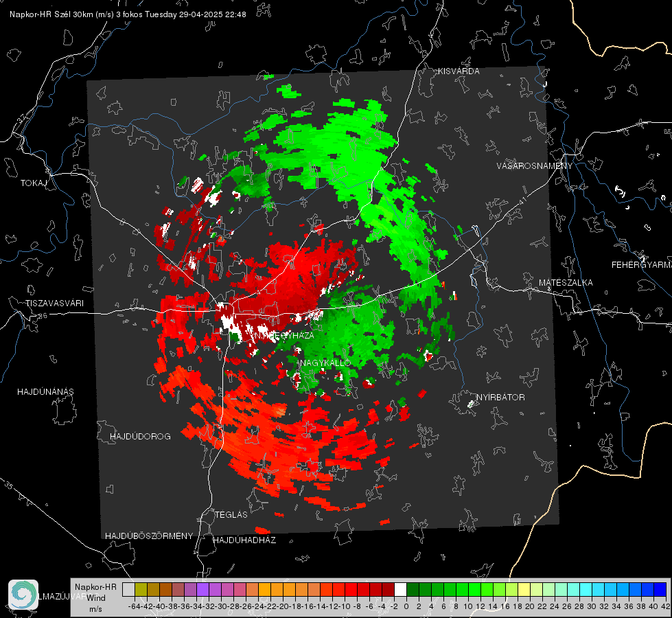Click the HAJDÚBÖSZÖRMÉNY city label
The image size is (672, 618).
coord(149,536)
